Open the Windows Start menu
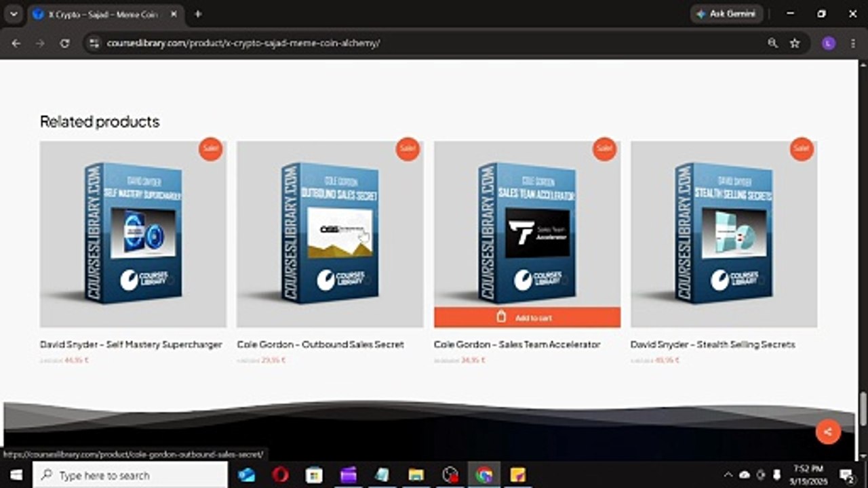The width and height of the screenshot is (868, 488). (x=16, y=475)
